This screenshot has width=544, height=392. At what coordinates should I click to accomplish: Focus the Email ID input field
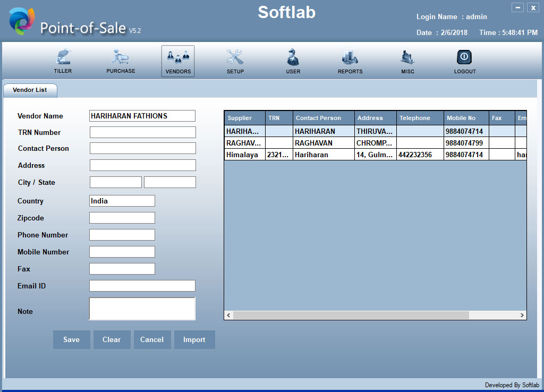[x=142, y=286]
